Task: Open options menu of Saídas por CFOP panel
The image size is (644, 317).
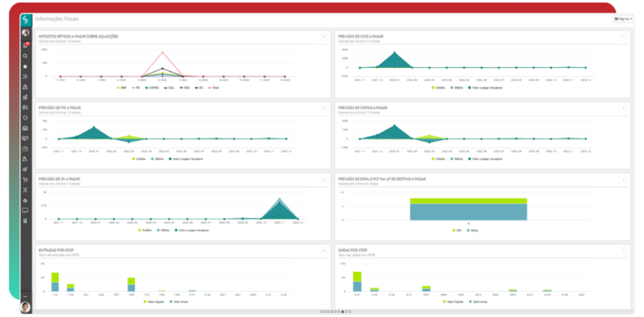Action: click(623, 251)
